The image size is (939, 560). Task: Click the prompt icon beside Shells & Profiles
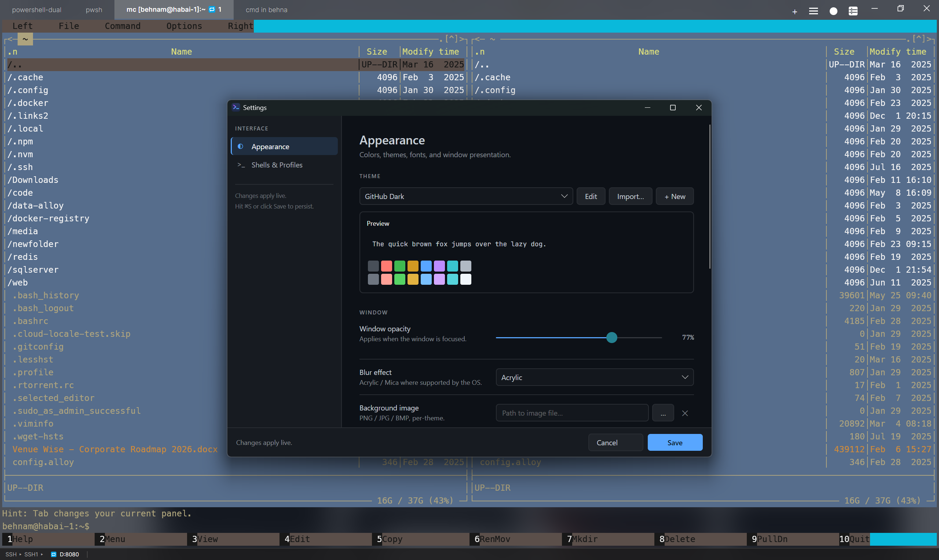(241, 165)
